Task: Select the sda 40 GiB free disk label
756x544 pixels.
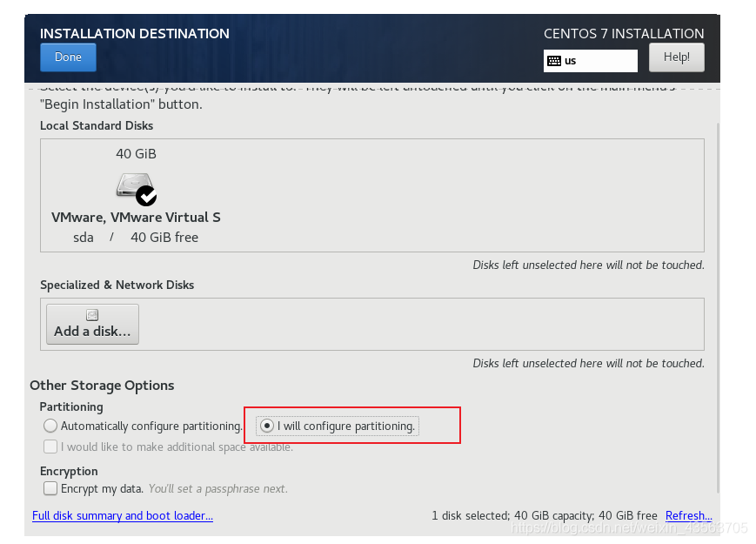Action: click(136, 238)
